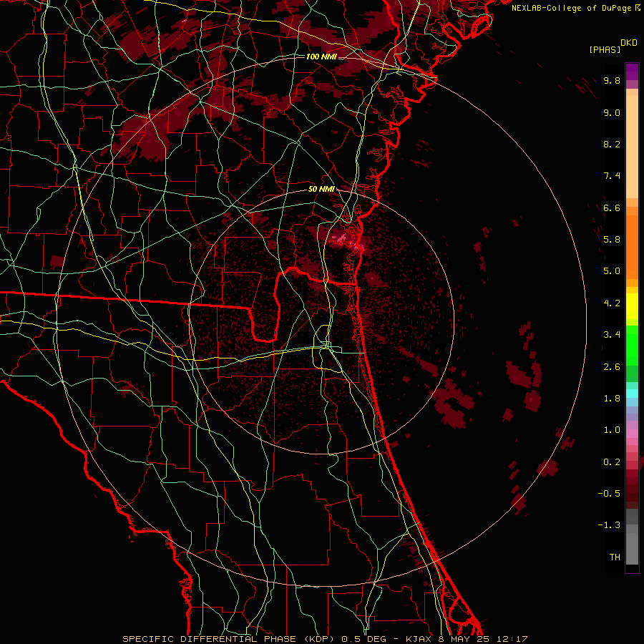
Task: Click the 1.8 scale value
Action: 612,399
